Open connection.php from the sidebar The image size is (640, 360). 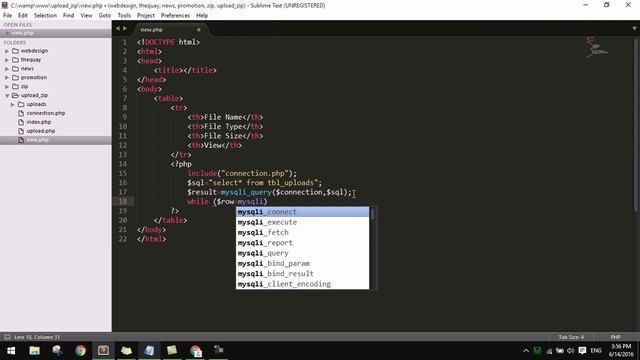click(46, 113)
